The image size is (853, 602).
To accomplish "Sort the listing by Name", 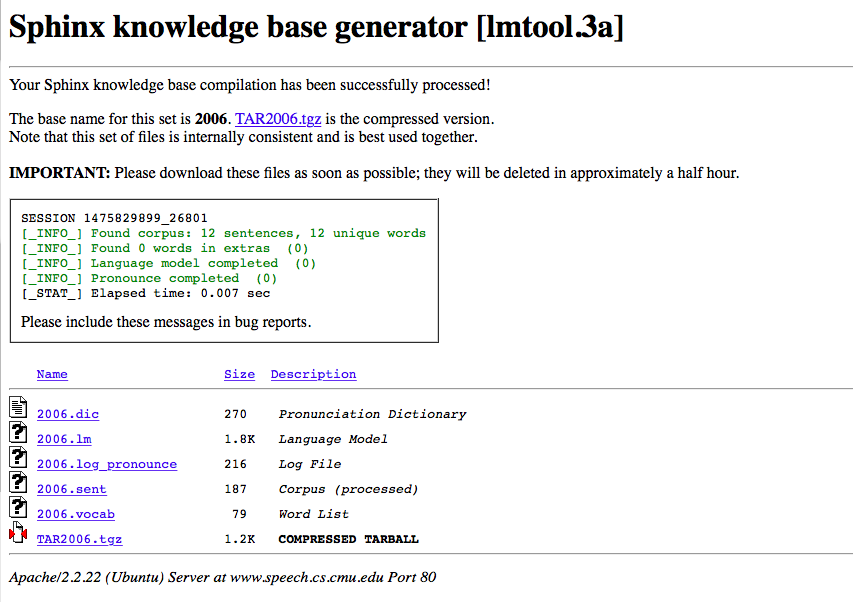I will coord(52,374).
